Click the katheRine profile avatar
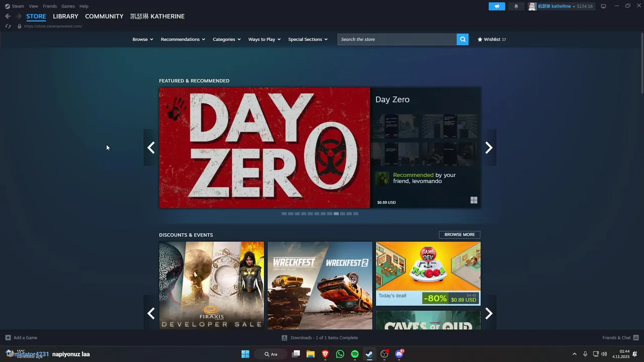Viewport: 644px width, 362px height. point(532,6)
